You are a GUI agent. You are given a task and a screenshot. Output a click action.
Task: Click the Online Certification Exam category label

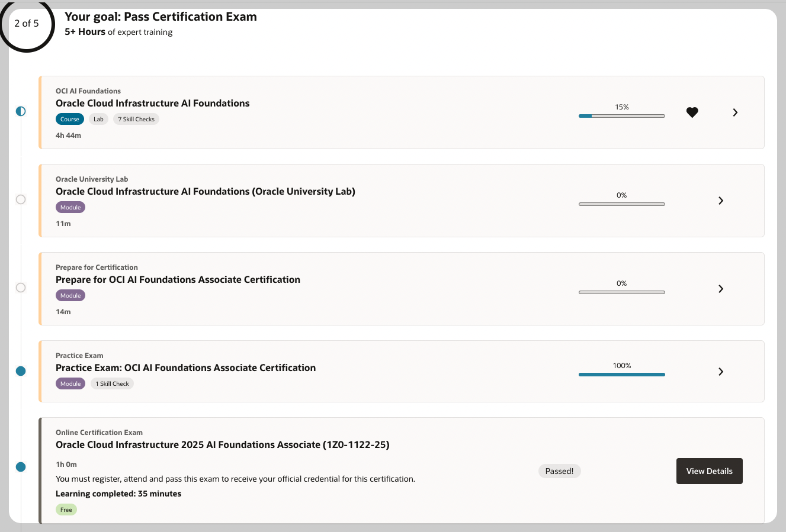99,433
